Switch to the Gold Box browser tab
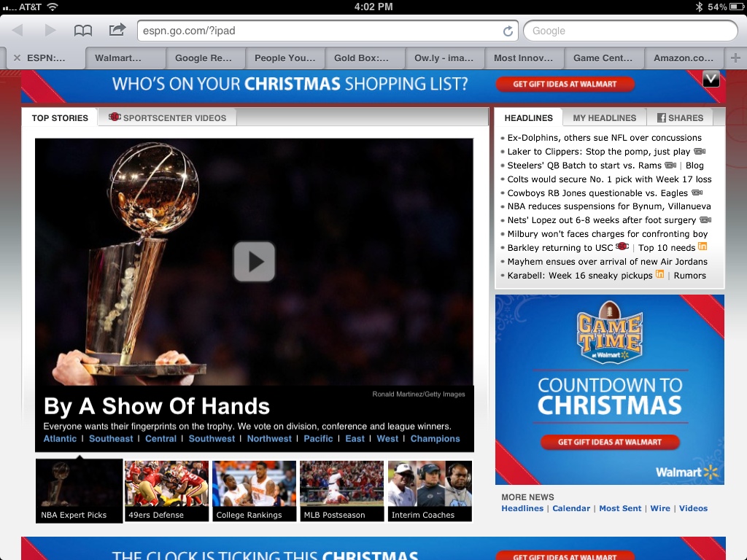This screenshot has height=560, width=747. click(x=365, y=58)
